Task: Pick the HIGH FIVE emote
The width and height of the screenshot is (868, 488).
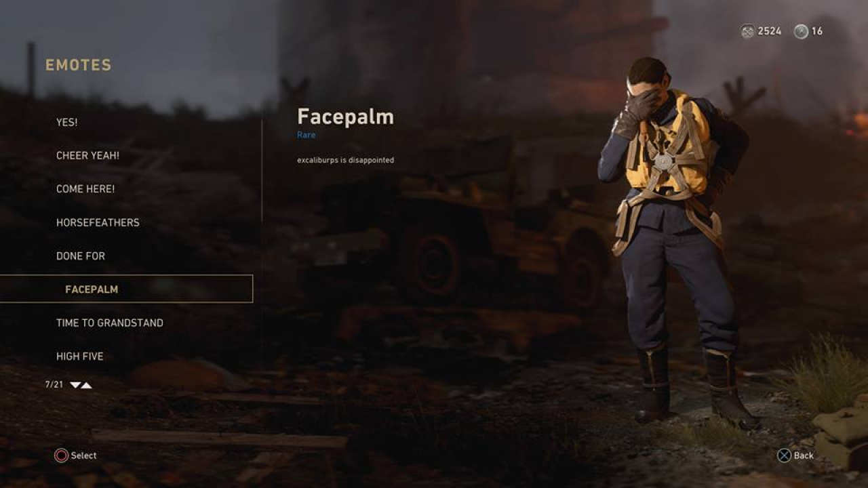Action: coord(80,356)
